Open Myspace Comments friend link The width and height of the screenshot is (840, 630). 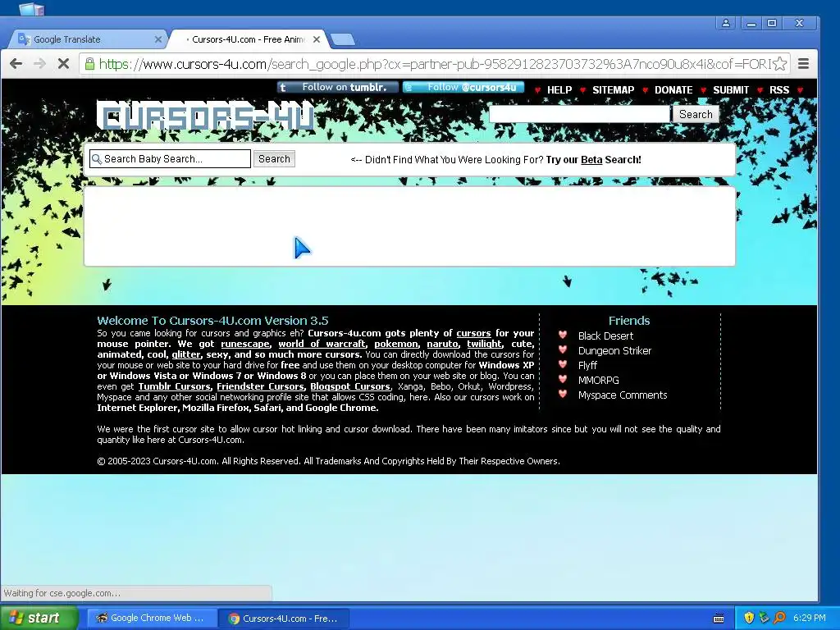coord(623,395)
